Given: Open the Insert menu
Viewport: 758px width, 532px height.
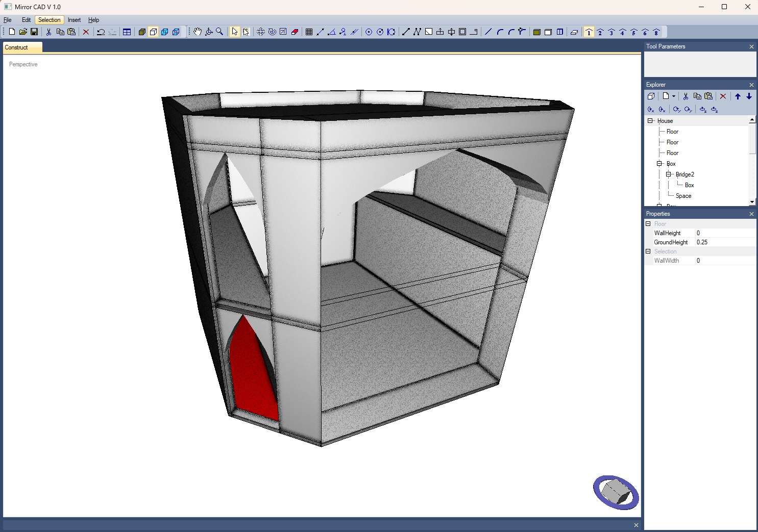Looking at the screenshot, I should (x=74, y=20).
